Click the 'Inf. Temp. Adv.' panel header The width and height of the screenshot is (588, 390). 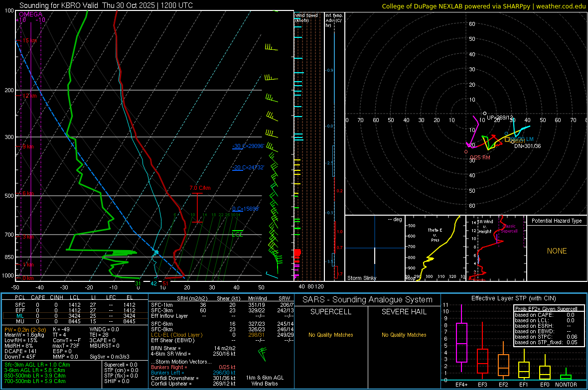334,20
